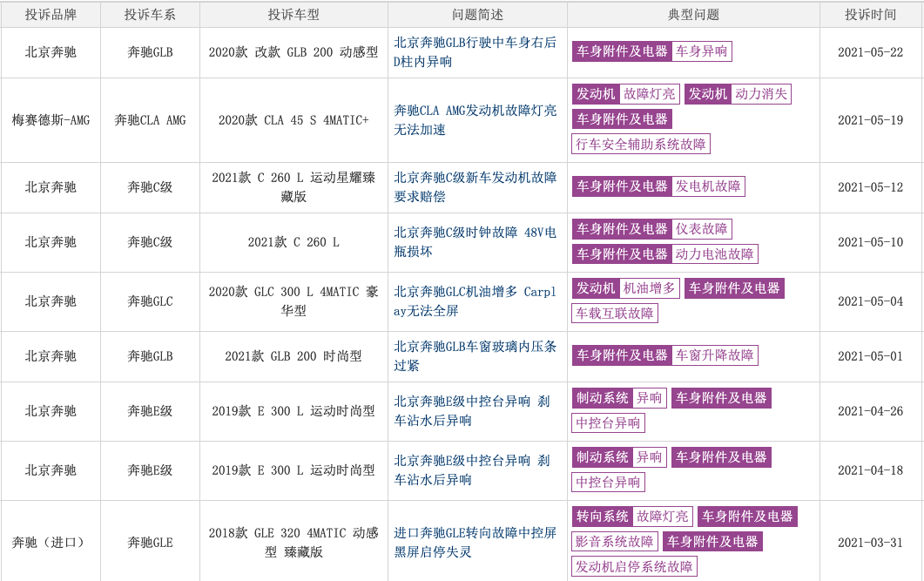Click the 动力电池故障 tag
The height and width of the screenshot is (581, 924).
714,254
